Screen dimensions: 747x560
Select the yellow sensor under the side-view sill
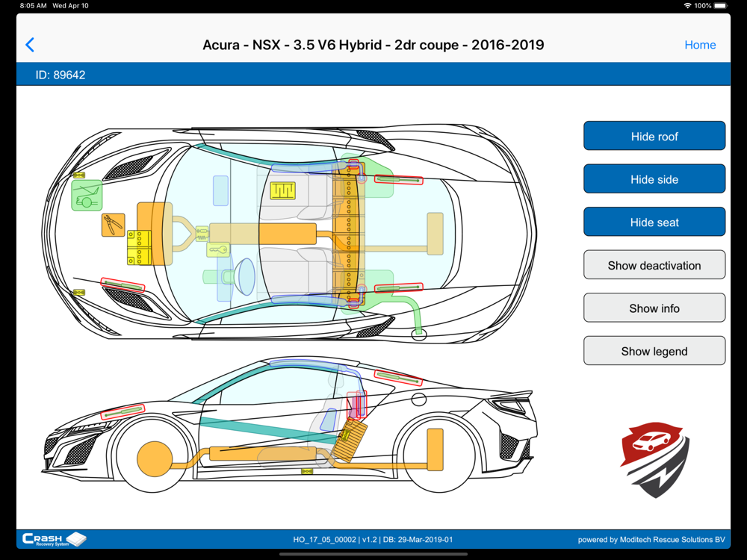pyautogui.click(x=307, y=471)
